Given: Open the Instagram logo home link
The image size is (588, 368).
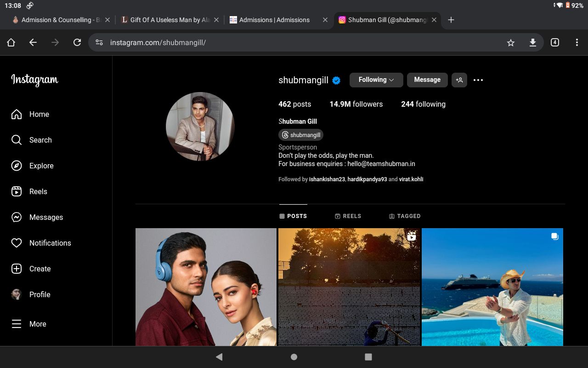Looking at the screenshot, I should click(35, 80).
